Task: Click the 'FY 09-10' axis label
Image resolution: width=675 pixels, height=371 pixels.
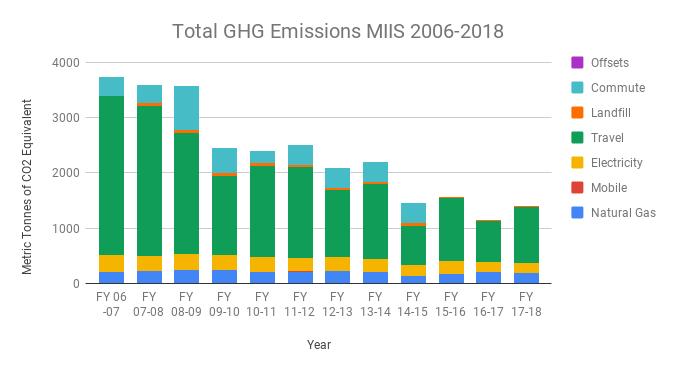Action: 224,304
